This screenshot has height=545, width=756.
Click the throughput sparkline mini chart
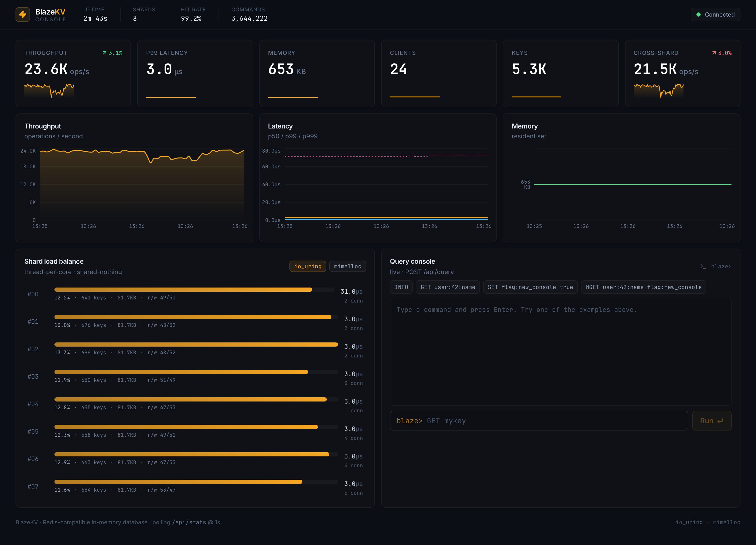tap(49, 90)
